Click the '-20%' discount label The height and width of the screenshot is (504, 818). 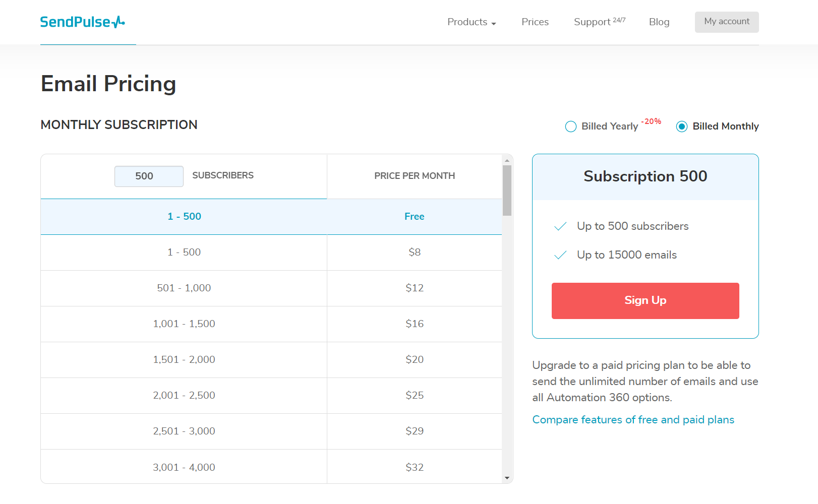651,121
